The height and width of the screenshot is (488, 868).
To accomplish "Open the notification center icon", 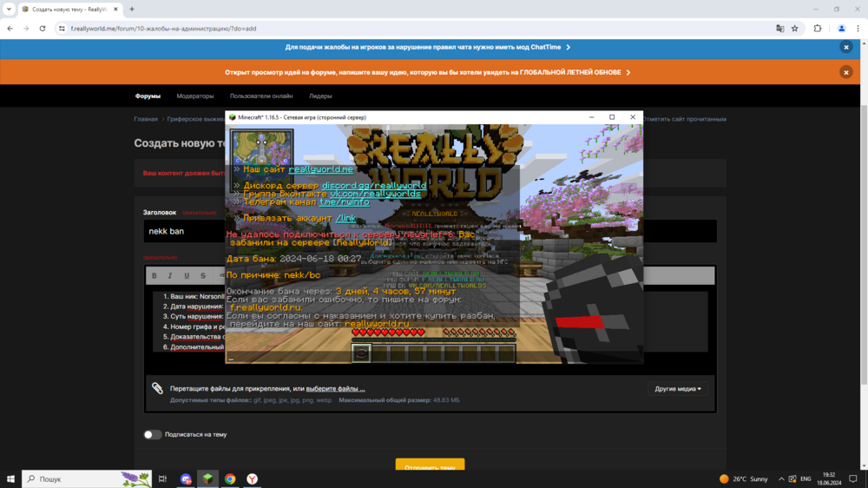I will click(x=853, y=479).
